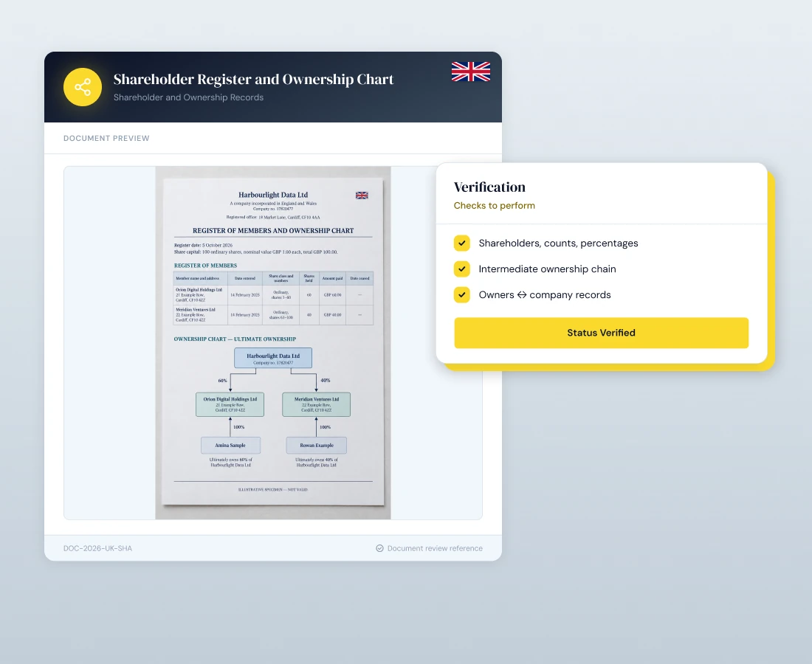This screenshot has height=664, width=812.
Task: Click 'Ultimately owns 60%' caption under Amina Sample
Action: point(230,462)
